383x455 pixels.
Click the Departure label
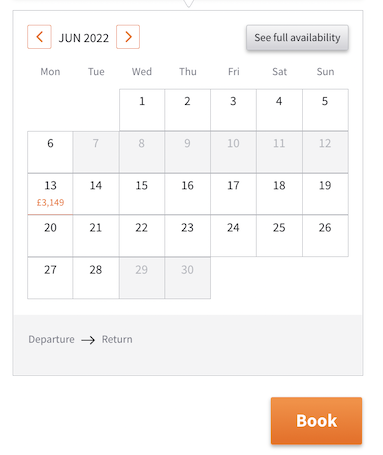tap(51, 339)
